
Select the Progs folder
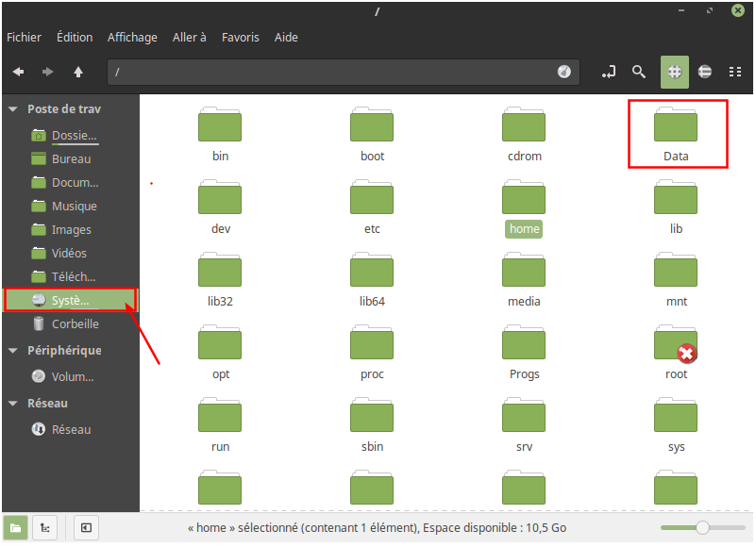[524, 354]
